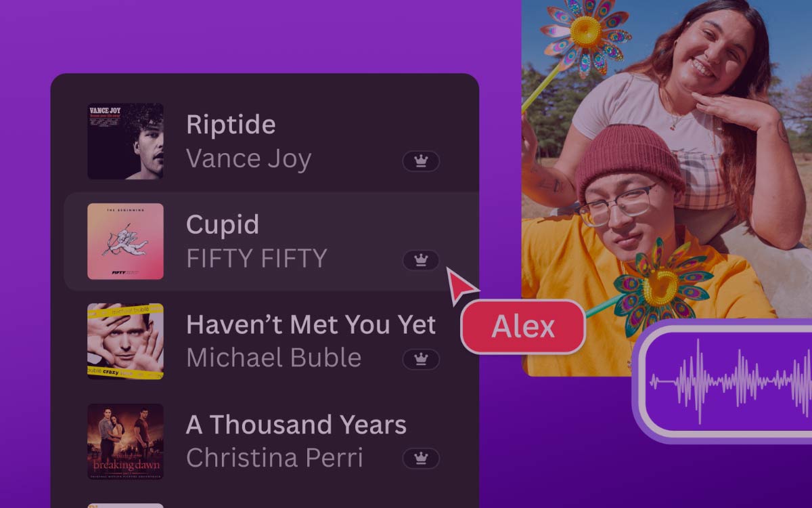This screenshot has height=508, width=812.
Task: Open the Breaking Dawn soundtrack cover
Action: click(125, 442)
